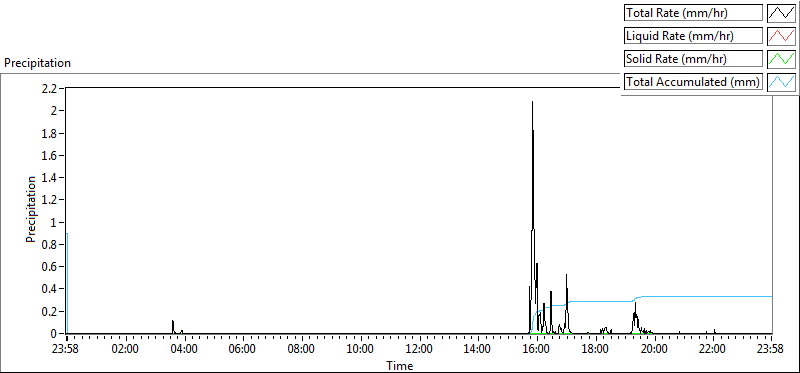Open the Liquid Rate plot style icon
This screenshot has height=373, width=800.
pyautogui.click(x=781, y=36)
